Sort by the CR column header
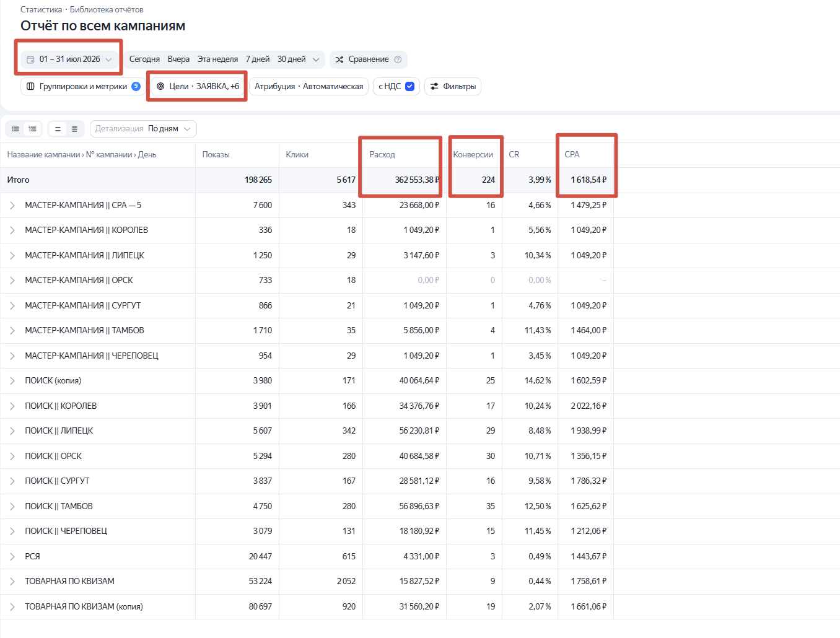 [514, 154]
